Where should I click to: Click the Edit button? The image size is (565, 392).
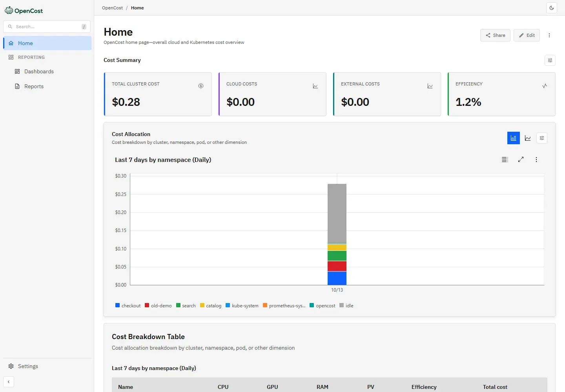tap(527, 35)
